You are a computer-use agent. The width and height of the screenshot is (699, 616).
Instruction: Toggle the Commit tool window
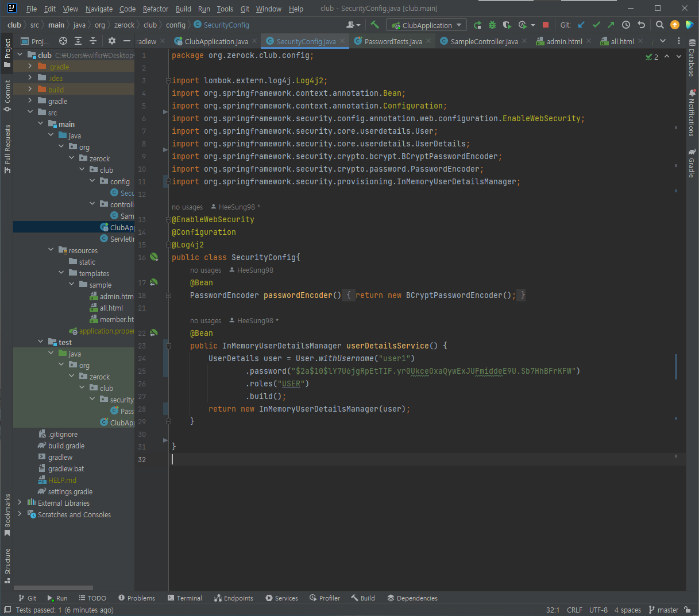7,95
